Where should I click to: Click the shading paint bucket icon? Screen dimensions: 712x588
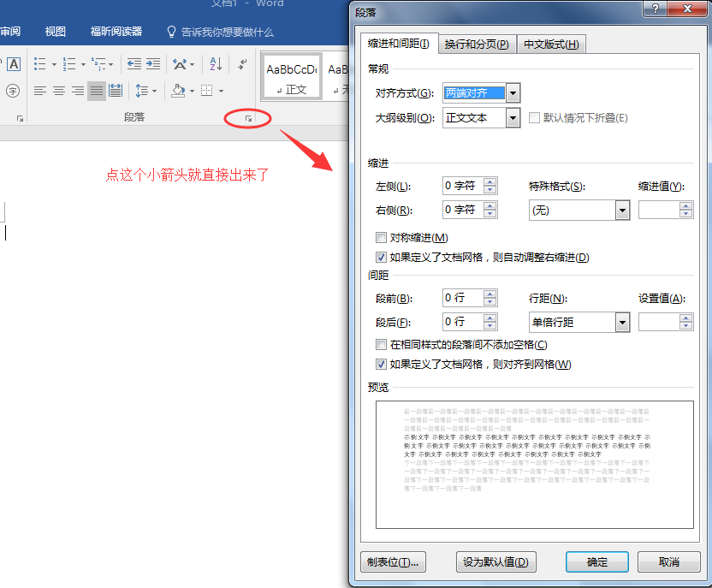tap(177, 91)
